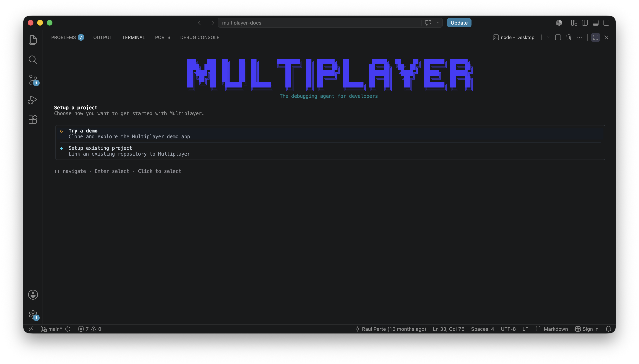Open errors and warnings count in status bar
The width and height of the screenshot is (639, 364).
coord(90,329)
